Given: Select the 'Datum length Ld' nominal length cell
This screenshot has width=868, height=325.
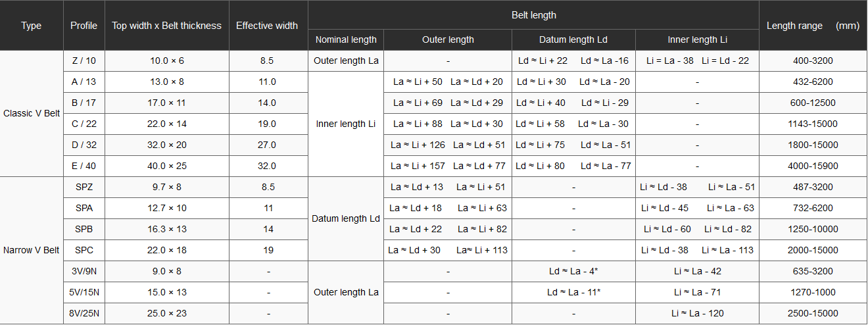Looking at the screenshot, I should tap(346, 218).
